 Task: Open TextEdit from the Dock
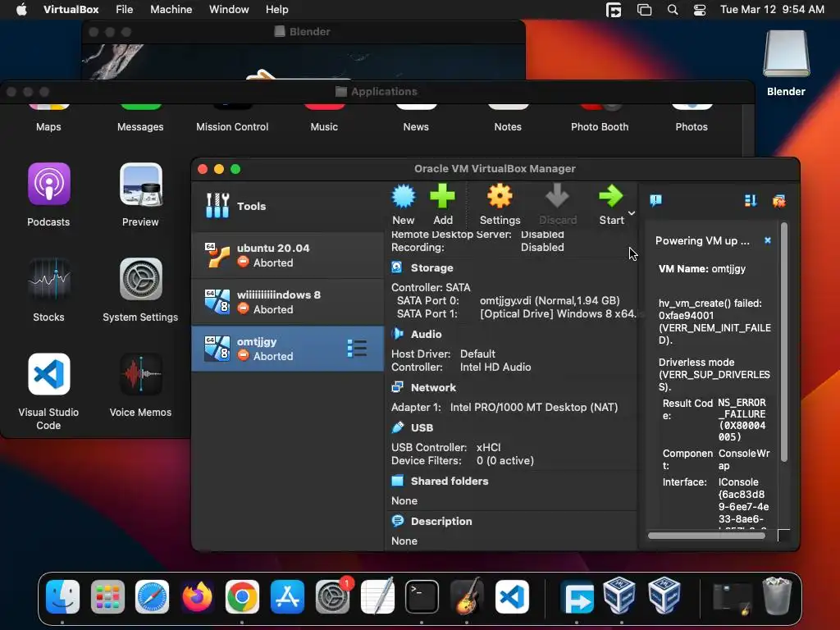pos(377,596)
